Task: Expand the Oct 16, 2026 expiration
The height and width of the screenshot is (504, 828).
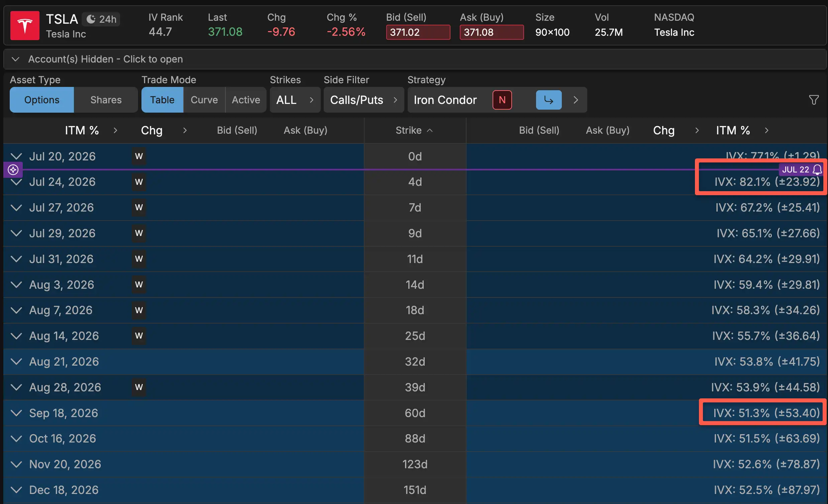Action: (16, 438)
